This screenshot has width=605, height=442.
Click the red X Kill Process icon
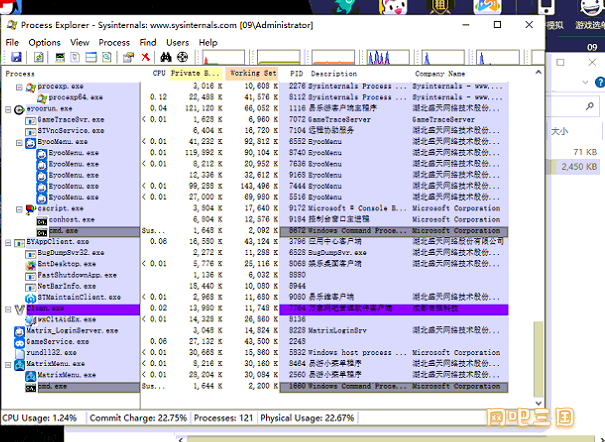145,57
